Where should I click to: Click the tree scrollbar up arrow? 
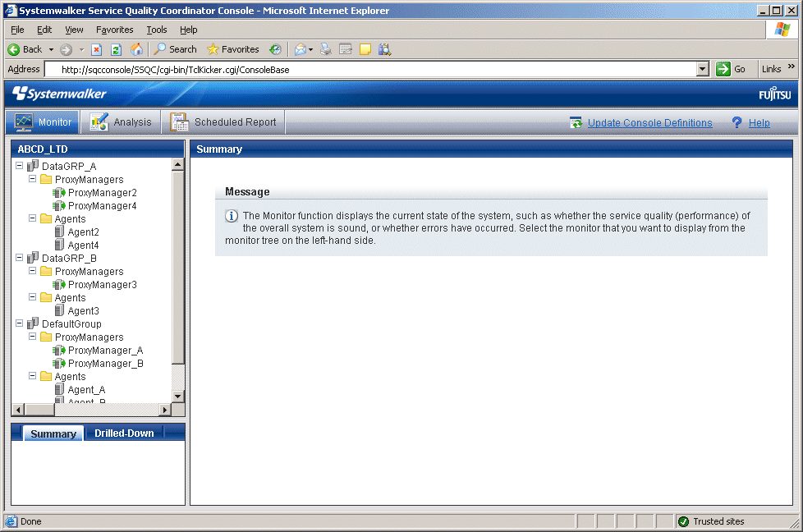pyautogui.click(x=177, y=164)
